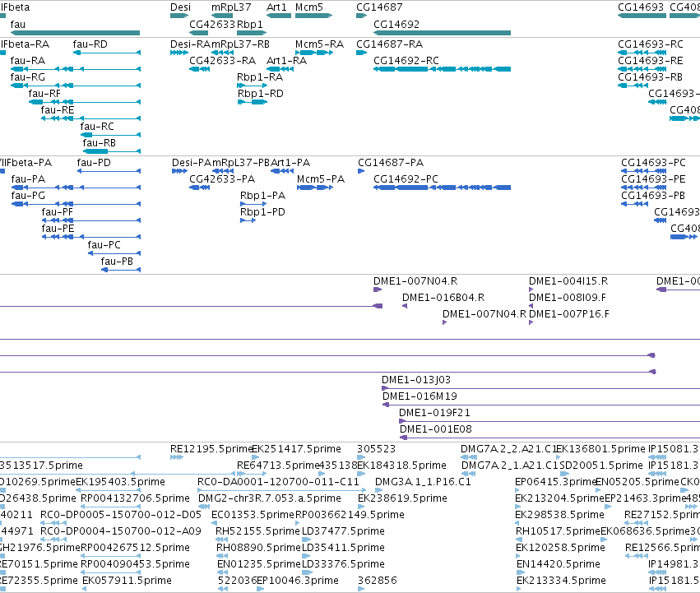Select the RH52155.5prime EST
Screen dimensions: 700x593
pos(221,540)
